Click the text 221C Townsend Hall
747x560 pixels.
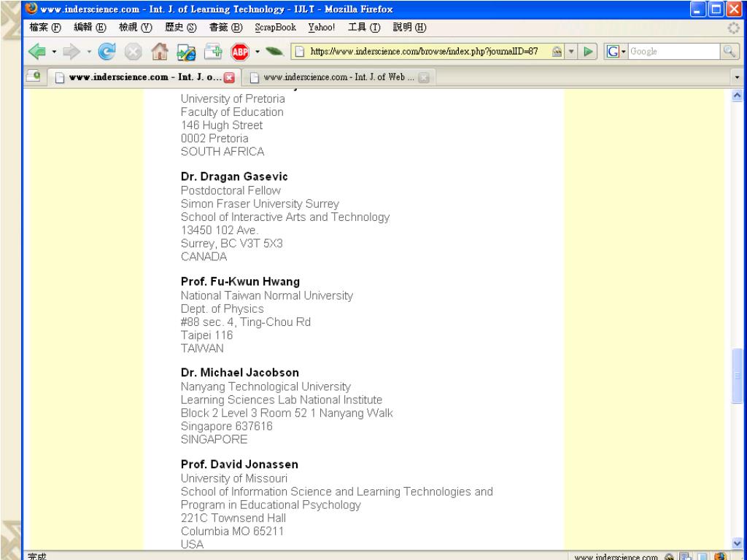[x=233, y=518]
